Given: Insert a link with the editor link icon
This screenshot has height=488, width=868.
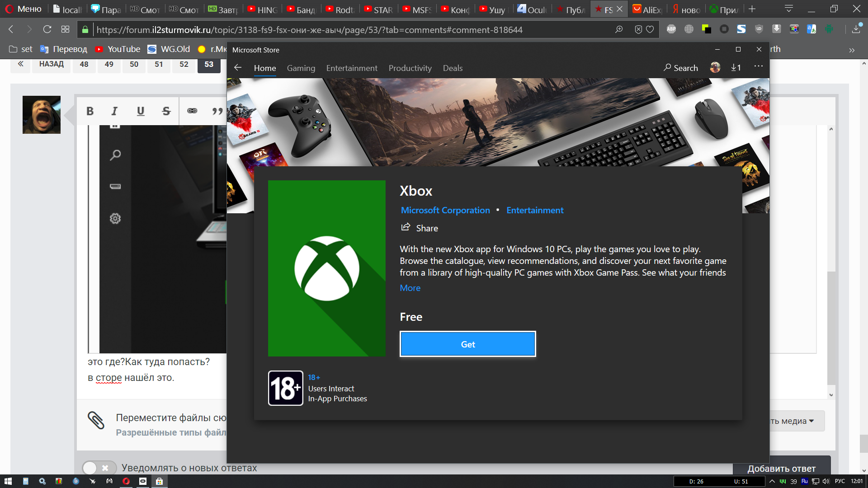Looking at the screenshot, I should (x=192, y=111).
